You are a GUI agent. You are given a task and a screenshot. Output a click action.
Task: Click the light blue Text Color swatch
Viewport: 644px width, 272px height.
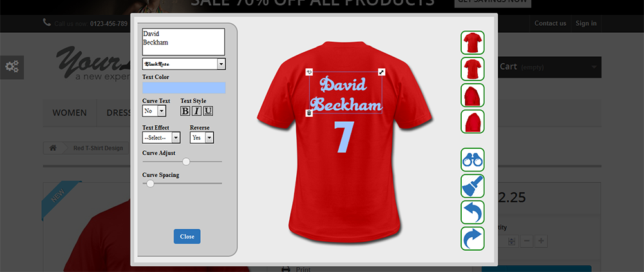click(184, 88)
